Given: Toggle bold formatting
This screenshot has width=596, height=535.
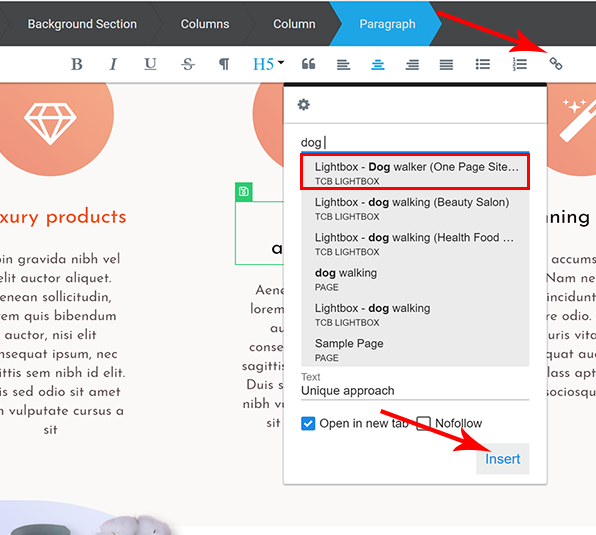Looking at the screenshot, I should point(77,64).
